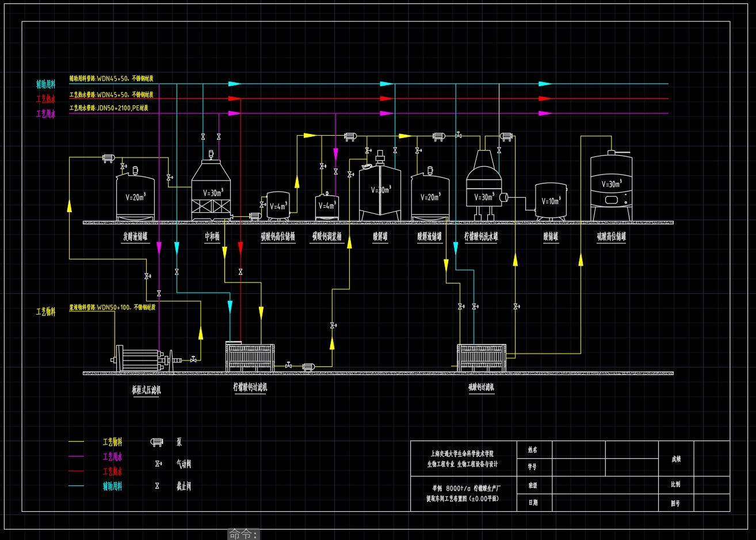The width and height of the screenshot is (756, 540).
Task: Select the 中和桶 caption text
Action: coord(212,237)
